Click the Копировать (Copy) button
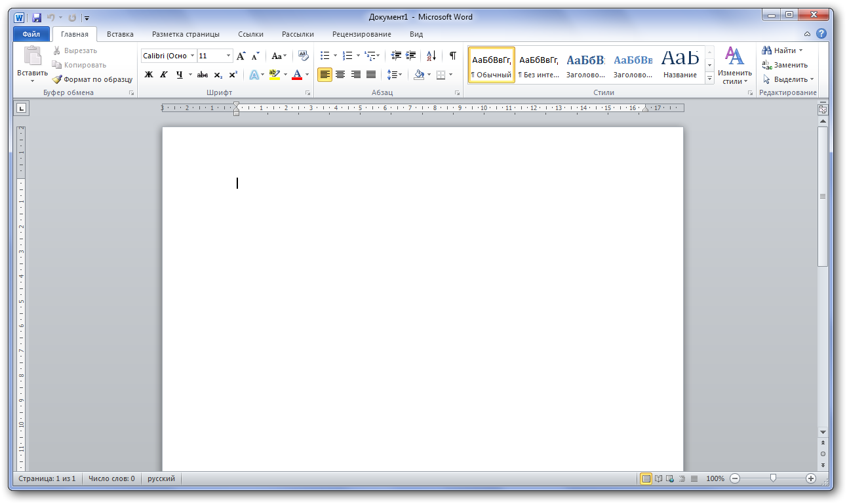This screenshot has width=847, height=504. coord(79,65)
